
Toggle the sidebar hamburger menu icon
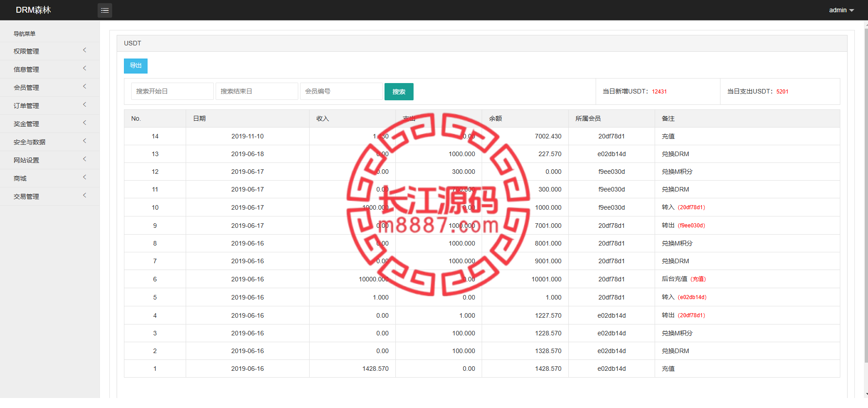click(105, 10)
